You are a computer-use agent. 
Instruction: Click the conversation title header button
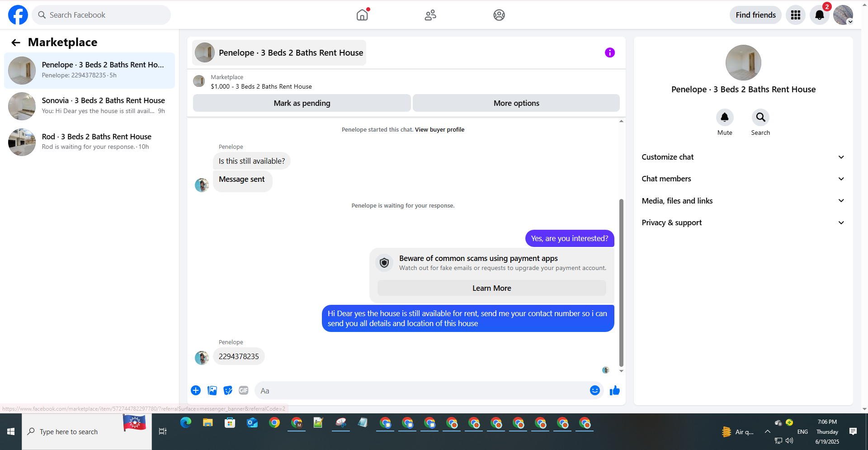[x=279, y=53]
